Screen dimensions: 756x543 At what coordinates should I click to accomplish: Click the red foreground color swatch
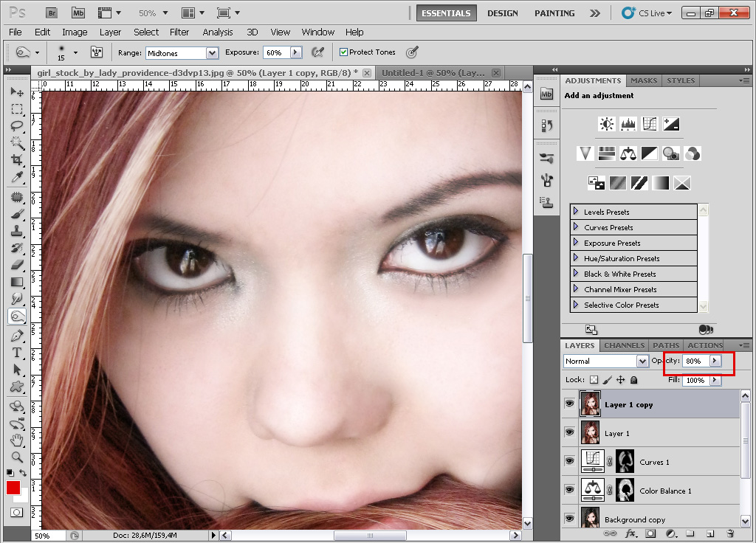(x=13, y=488)
